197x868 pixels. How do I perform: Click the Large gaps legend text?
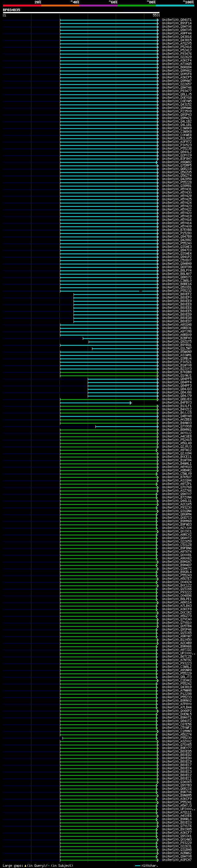38,865
